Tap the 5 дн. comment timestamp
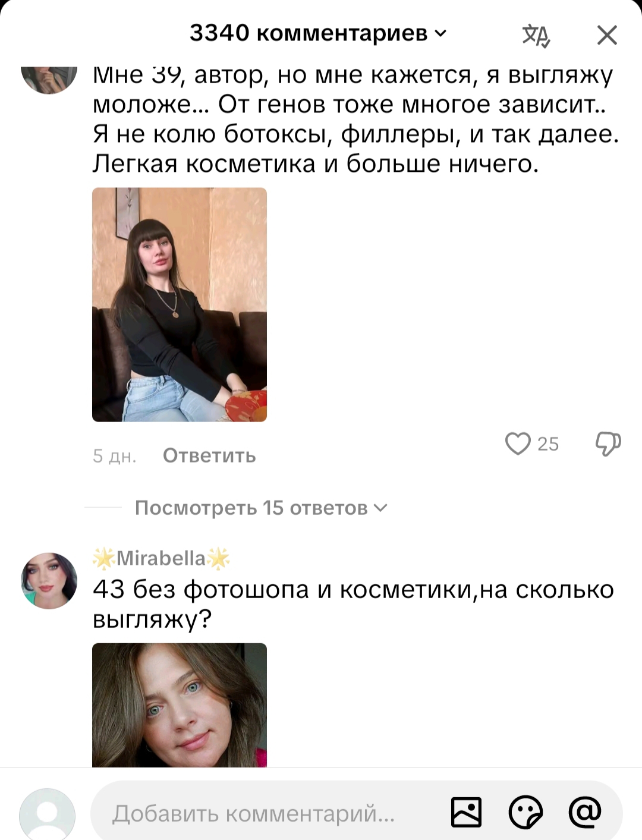The width and height of the screenshot is (642, 840). pyautogui.click(x=115, y=456)
